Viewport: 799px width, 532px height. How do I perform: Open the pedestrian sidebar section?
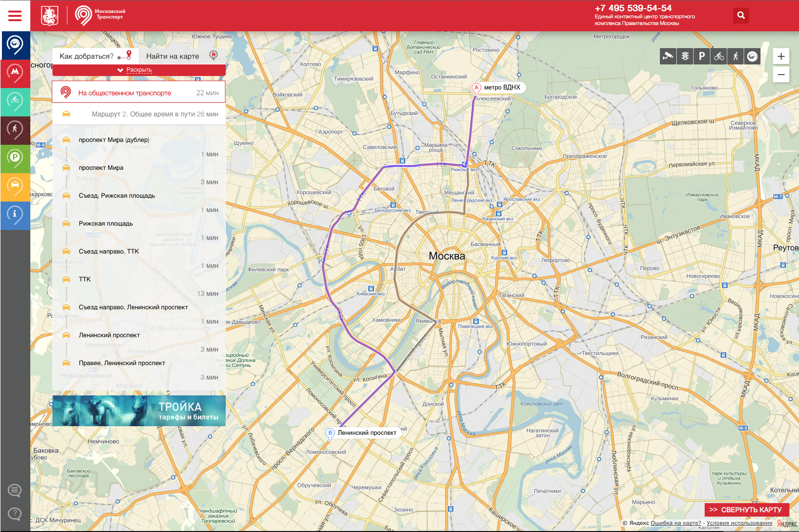(15, 130)
